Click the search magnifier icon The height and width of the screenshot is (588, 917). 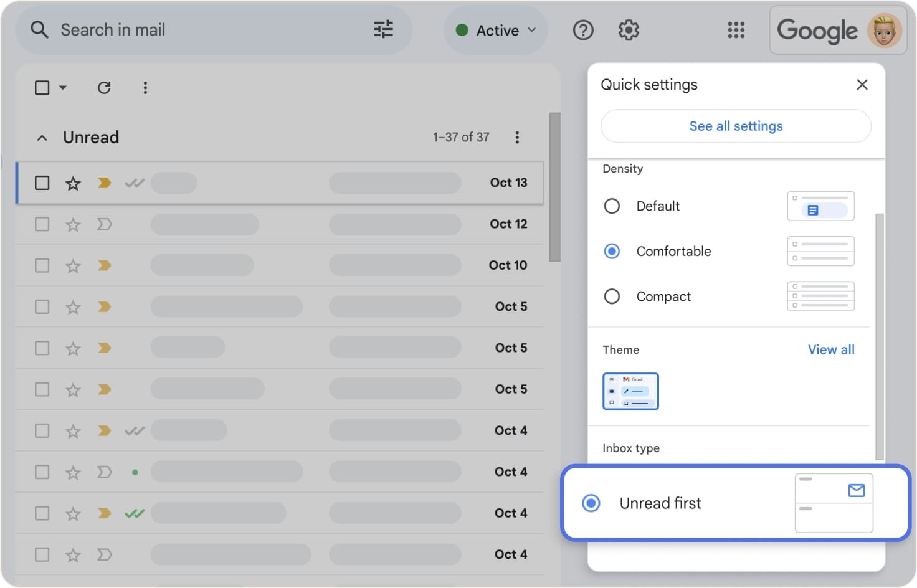(39, 29)
